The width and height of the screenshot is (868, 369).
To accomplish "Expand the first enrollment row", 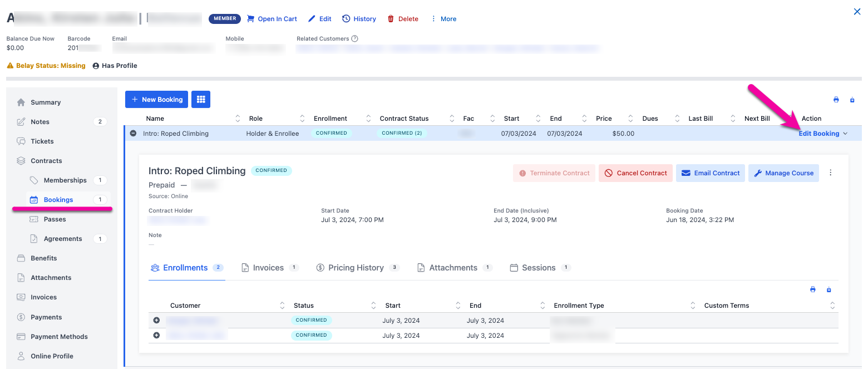I will pyautogui.click(x=156, y=321).
